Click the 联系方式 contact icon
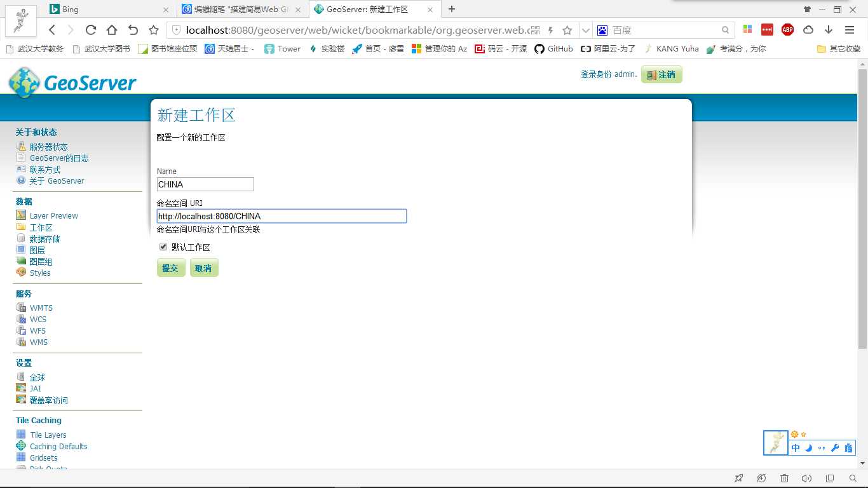Screen dimensions: 868x488 [21, 170]
